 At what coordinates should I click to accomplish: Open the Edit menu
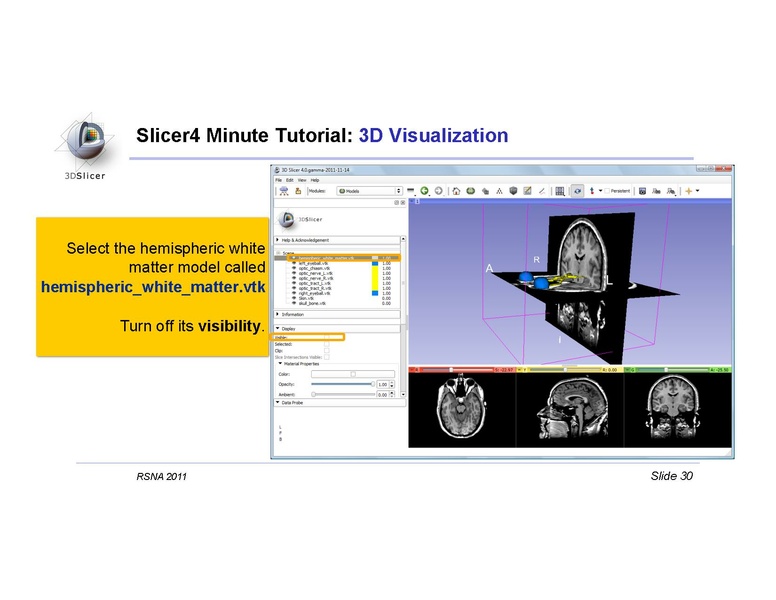290,180
